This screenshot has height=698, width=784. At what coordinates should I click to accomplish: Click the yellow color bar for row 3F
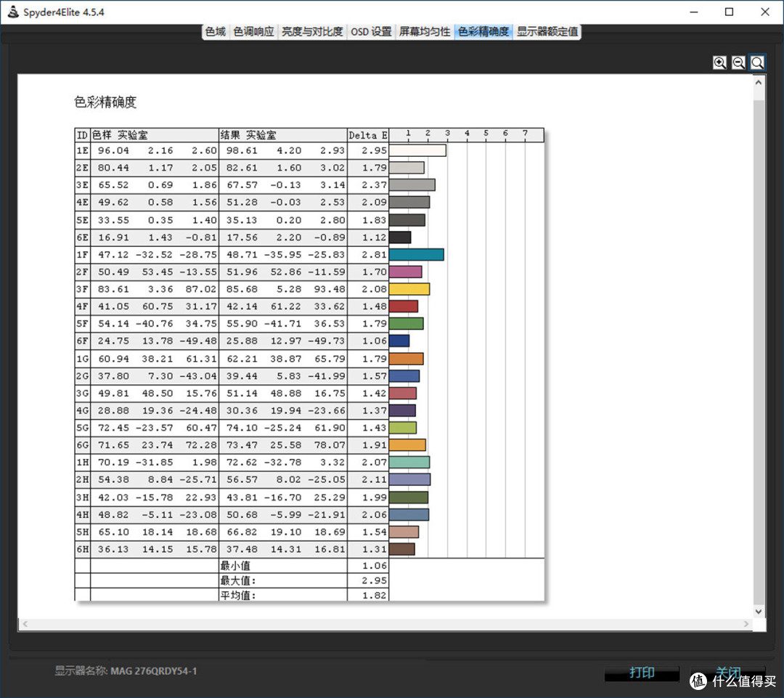[x=409, y=289]
